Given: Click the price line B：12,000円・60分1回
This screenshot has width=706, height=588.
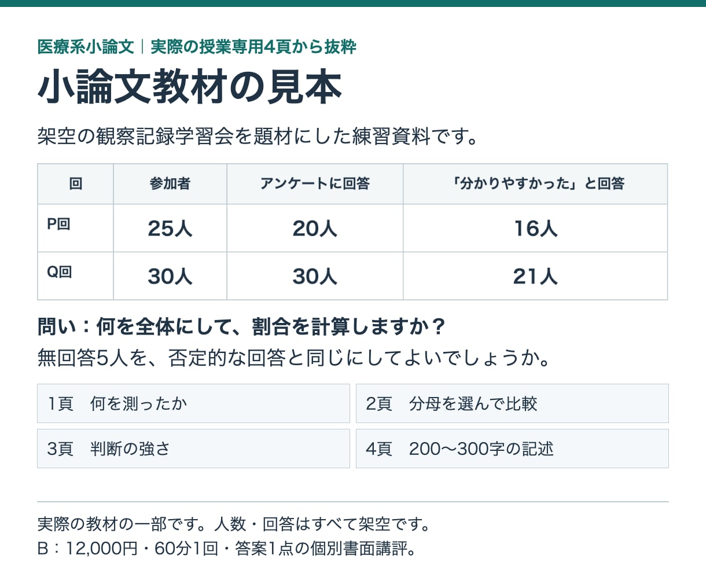Looking at the screenshot, I should 227,548.
